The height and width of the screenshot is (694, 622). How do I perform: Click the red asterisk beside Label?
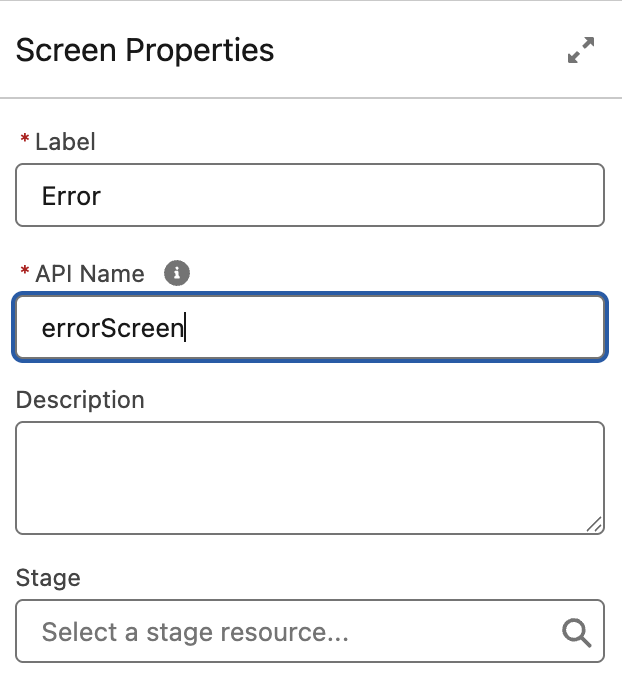pos(24,142)
